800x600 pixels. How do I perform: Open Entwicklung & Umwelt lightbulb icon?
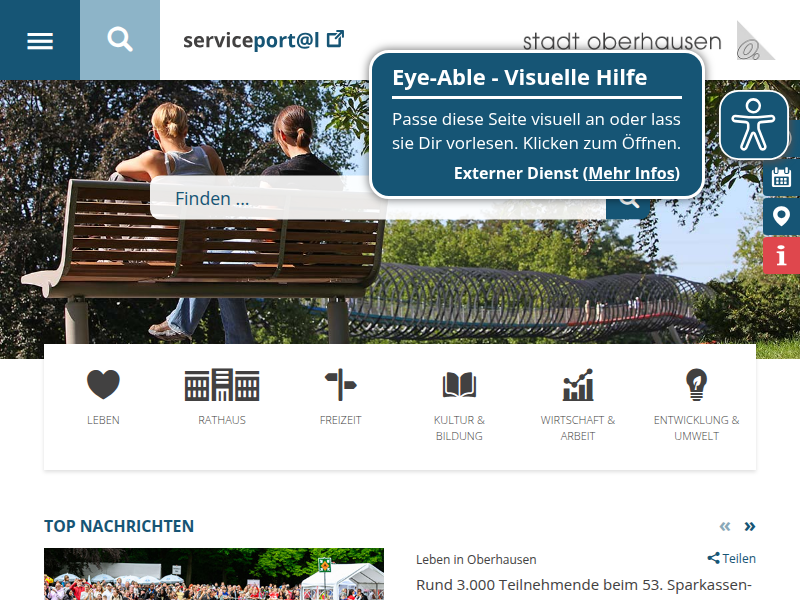coord(696,385)
